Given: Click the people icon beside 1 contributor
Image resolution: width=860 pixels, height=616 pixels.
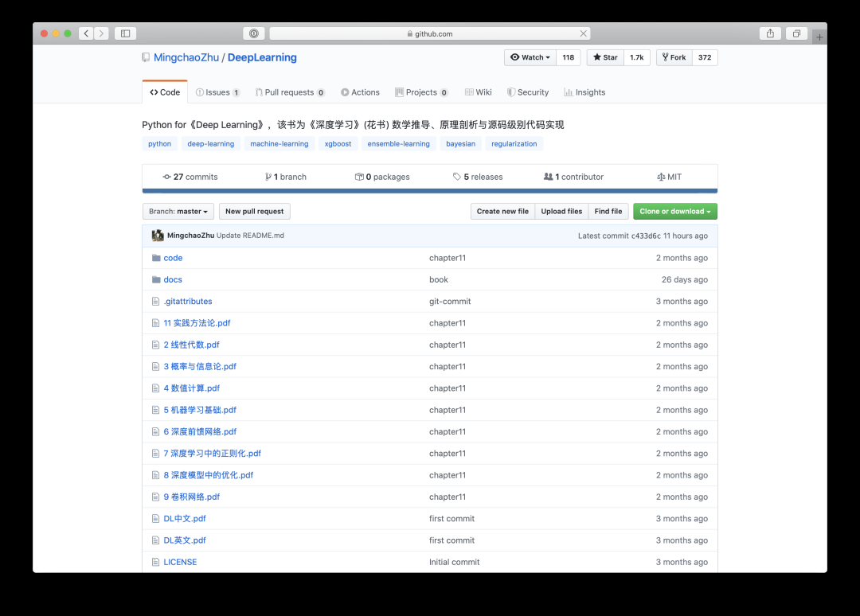Looking at the screenshot, I should tap(548, 177).
